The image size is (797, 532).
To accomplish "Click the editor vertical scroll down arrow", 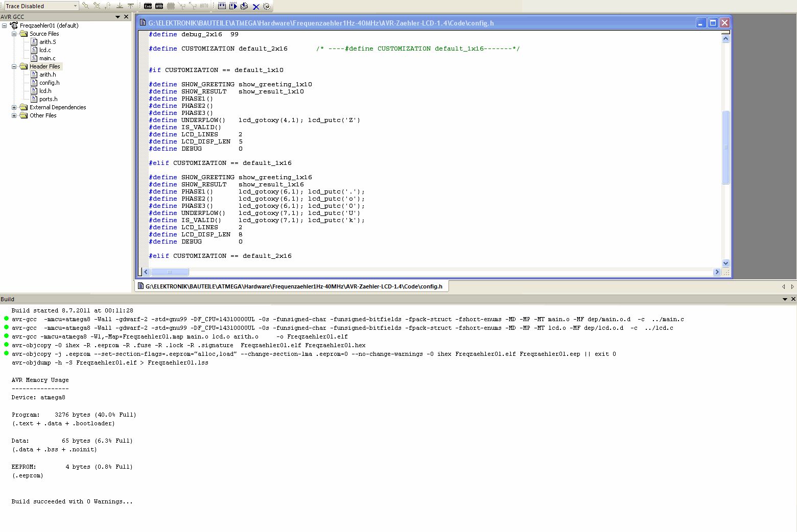I will tap(725, 263).
